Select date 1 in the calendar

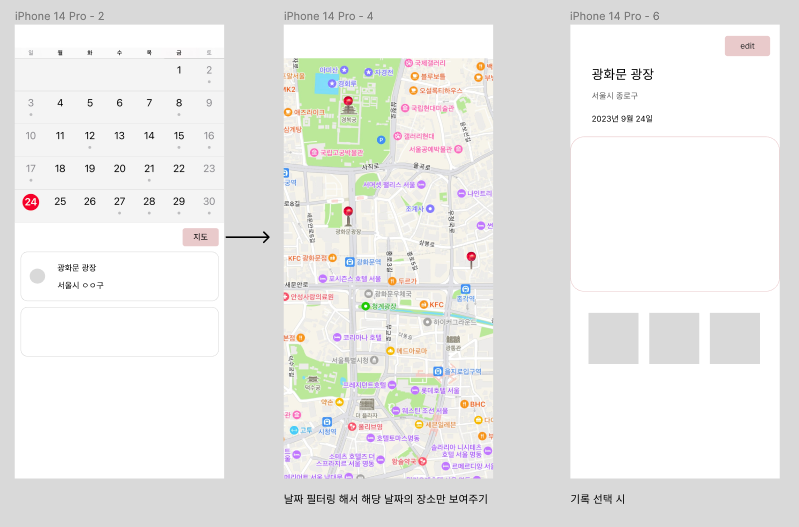click(x=179, y=70)
